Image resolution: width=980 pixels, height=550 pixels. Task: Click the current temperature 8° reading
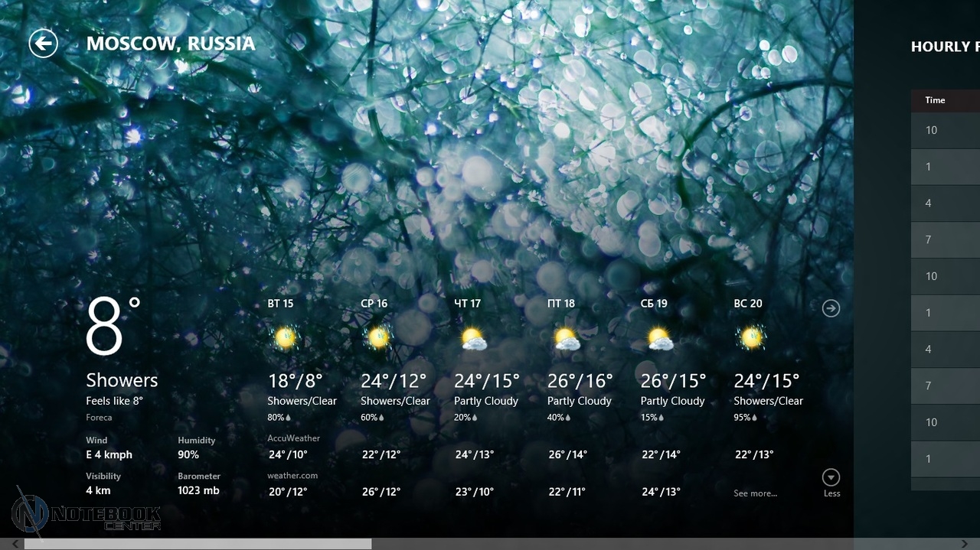click(x=113, y=327)
